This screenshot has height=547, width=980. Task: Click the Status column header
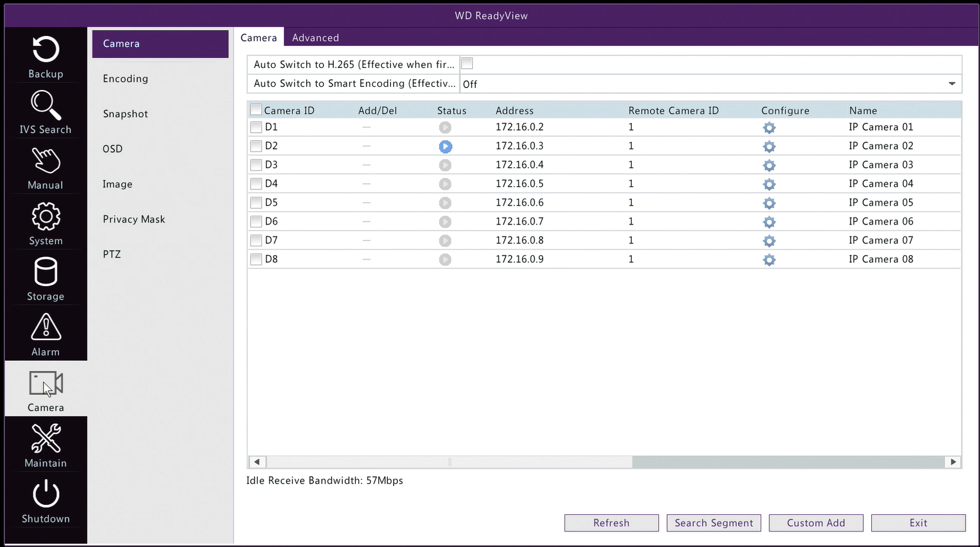click(452, 111)
